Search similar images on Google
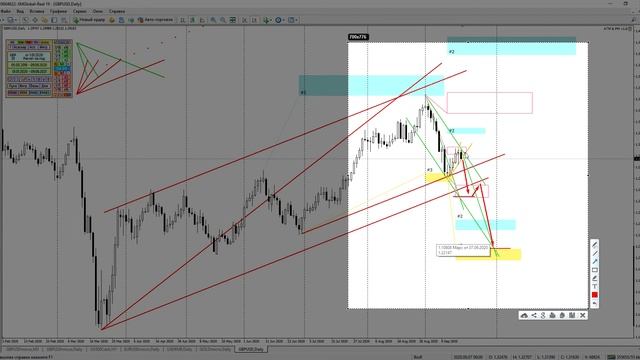 543,315
